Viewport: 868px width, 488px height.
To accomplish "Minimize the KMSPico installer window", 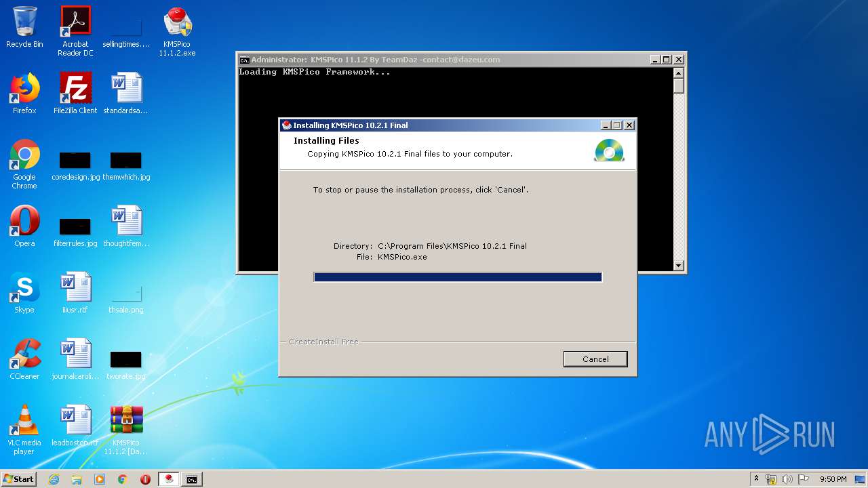I will tap(606, 125).
